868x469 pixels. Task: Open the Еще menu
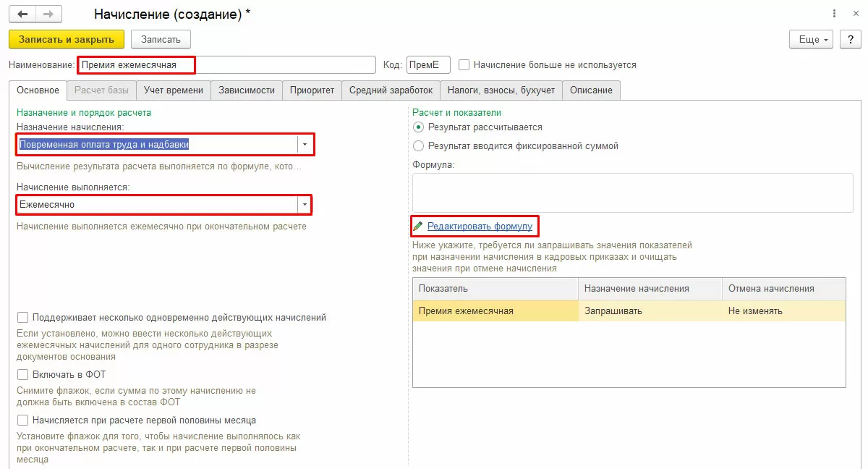point(812,39)
